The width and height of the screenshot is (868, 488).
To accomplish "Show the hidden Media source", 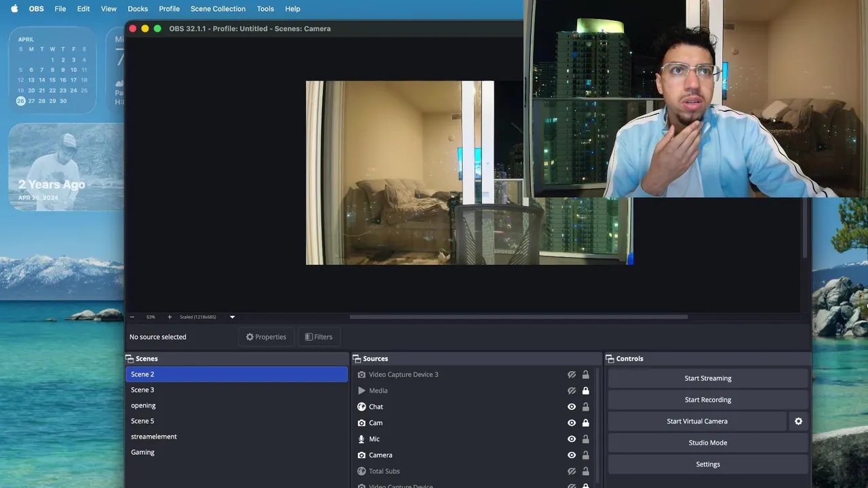I will [x=572, y=390].
